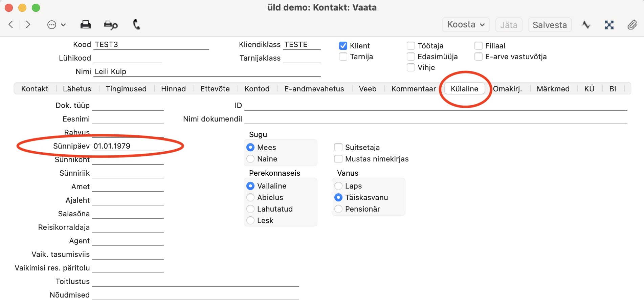Go to the next record arrow
Image resolution: width=644 pixels, height=306 pixels.
(28, 24)
